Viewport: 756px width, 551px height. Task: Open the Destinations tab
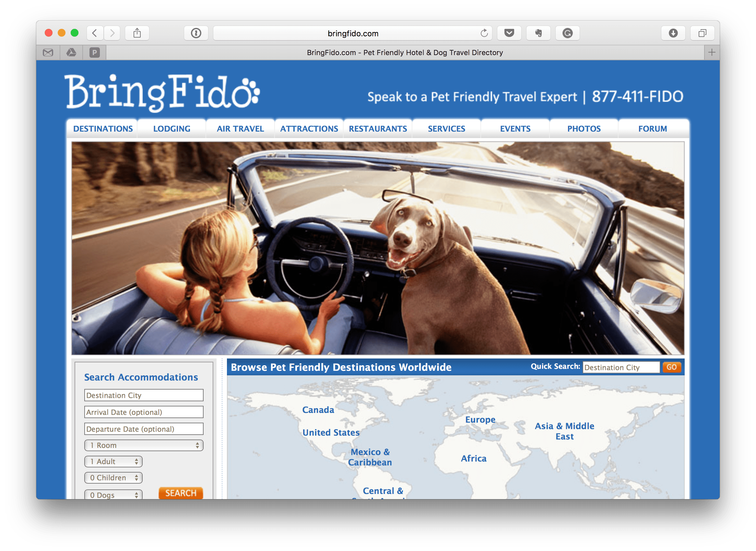[x=103, y=128]
